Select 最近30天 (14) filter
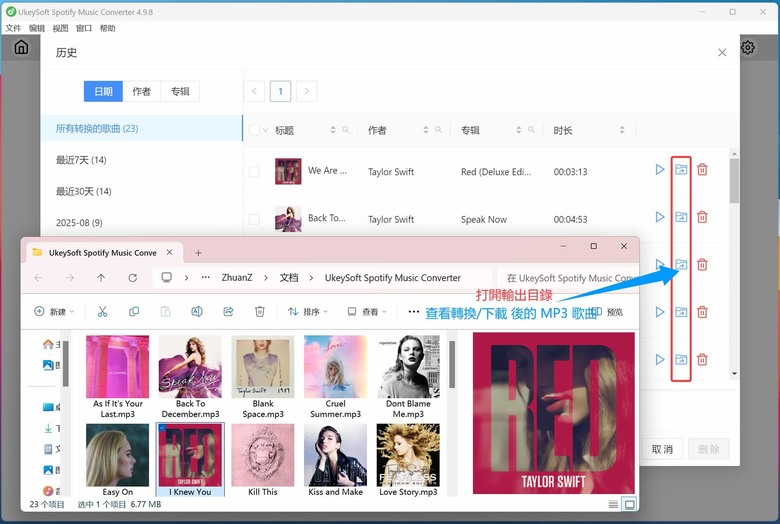 142,191
